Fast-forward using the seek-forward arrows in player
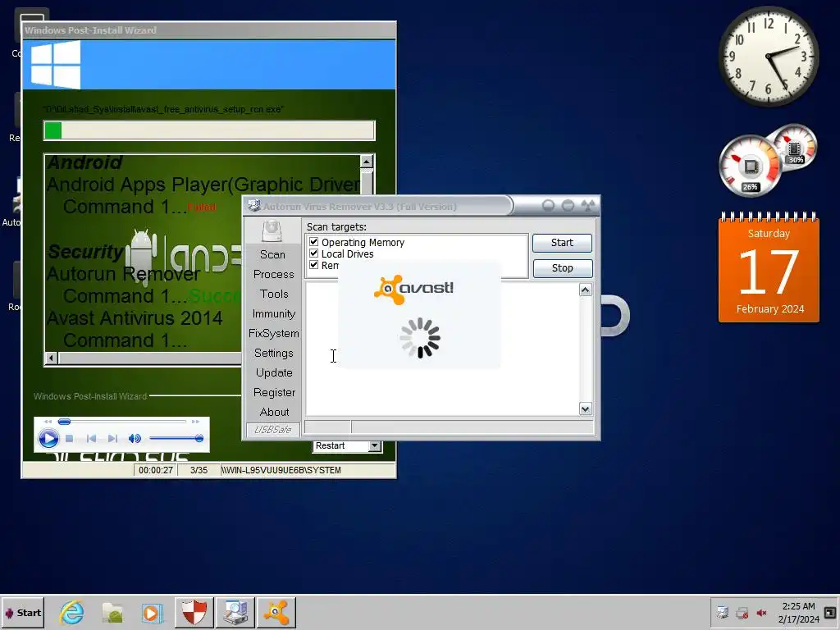Viewport: 840px width, 630px height. (x=195, y=422)
